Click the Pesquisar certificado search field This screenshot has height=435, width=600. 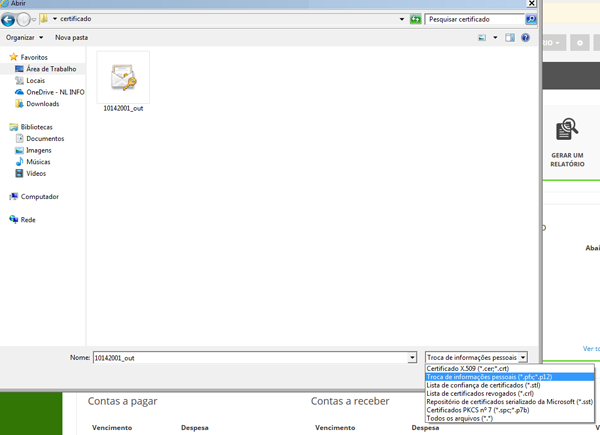[x=474, y=19]
